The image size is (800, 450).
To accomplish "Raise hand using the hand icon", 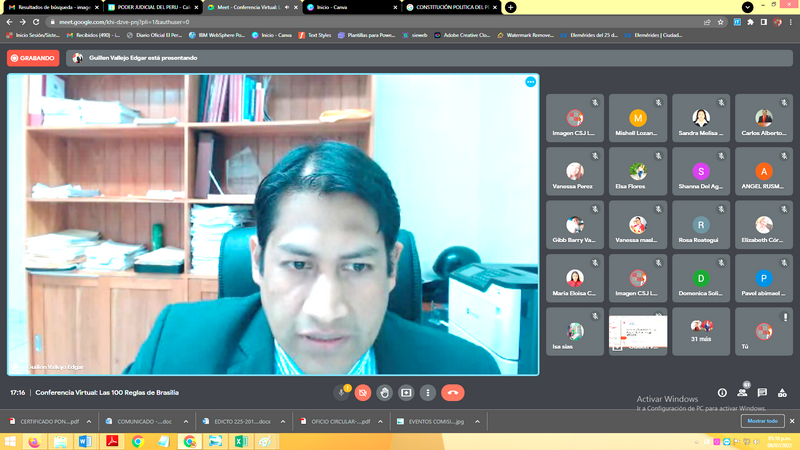I will (x=384, y=393).
